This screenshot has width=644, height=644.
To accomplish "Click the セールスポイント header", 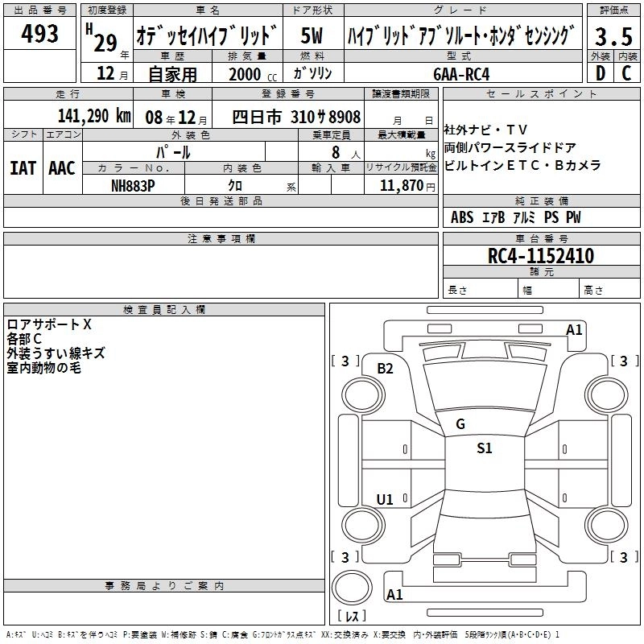I will [541, 93].
